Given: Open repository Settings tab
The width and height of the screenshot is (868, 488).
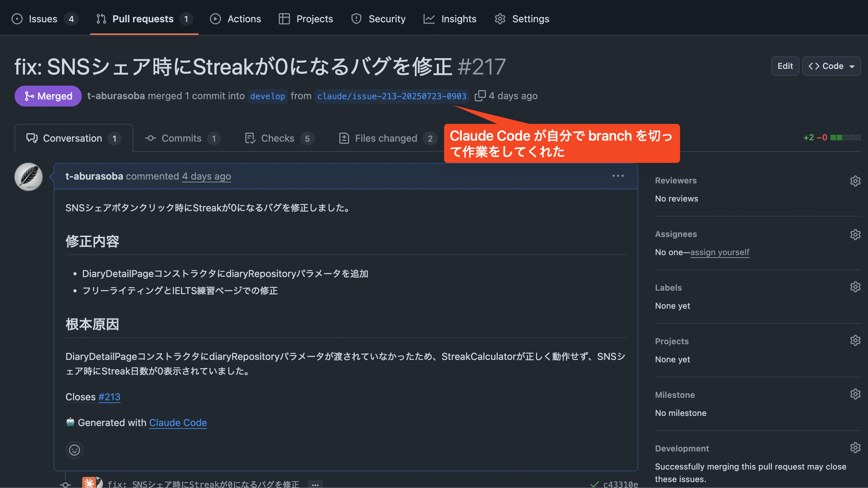Looking at the screenshot, I should pos(522,19).
